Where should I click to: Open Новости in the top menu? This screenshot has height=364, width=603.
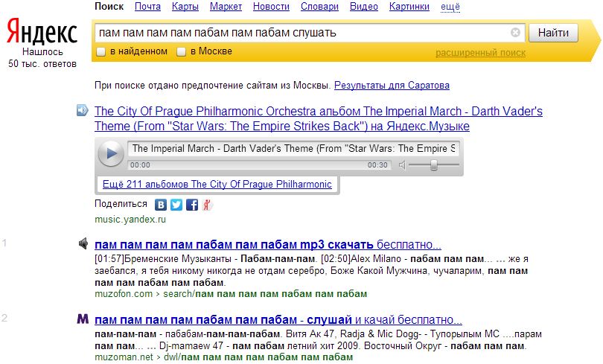[271, 7]
